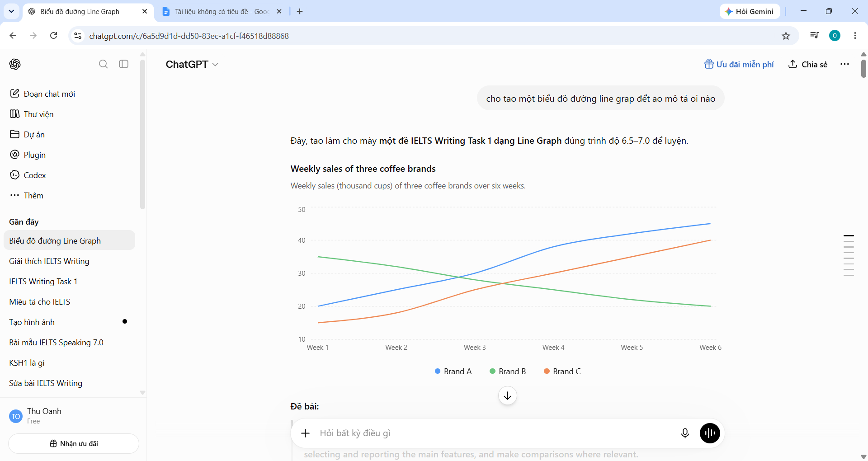
Task: Open the Chrome three-dot menu
Action: 855,36
